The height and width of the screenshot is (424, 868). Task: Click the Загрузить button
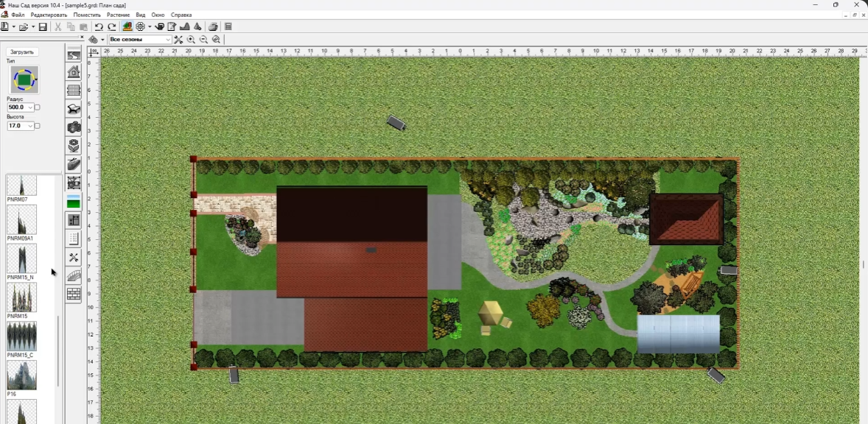click(22, 52)
